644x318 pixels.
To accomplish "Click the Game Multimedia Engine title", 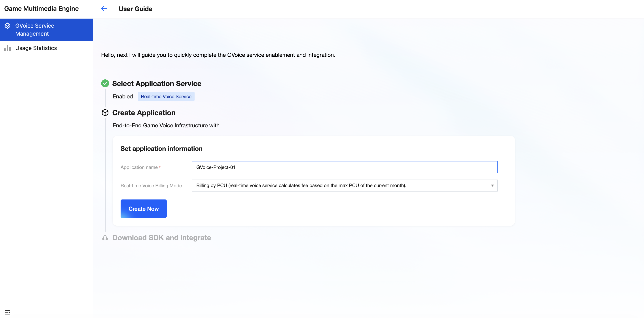I will 42,9.
